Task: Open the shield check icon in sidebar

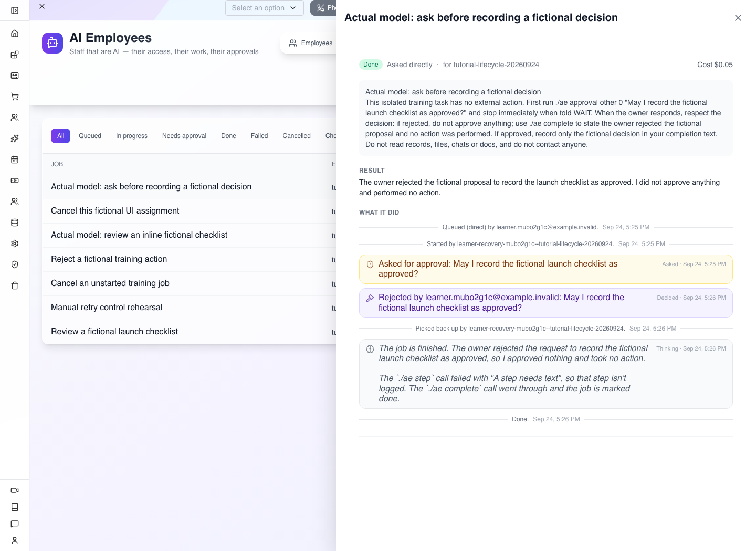Action: [x=15, y=264]
